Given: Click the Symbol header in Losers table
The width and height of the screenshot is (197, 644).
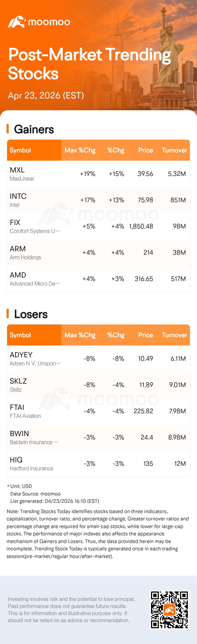Looking at the screenshot, I should 20,335.
